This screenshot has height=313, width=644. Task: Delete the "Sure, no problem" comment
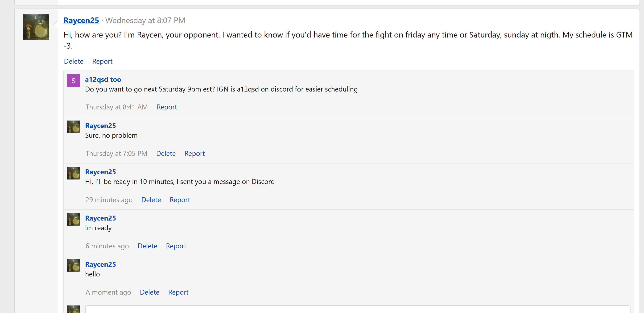(x=166, y=153)
